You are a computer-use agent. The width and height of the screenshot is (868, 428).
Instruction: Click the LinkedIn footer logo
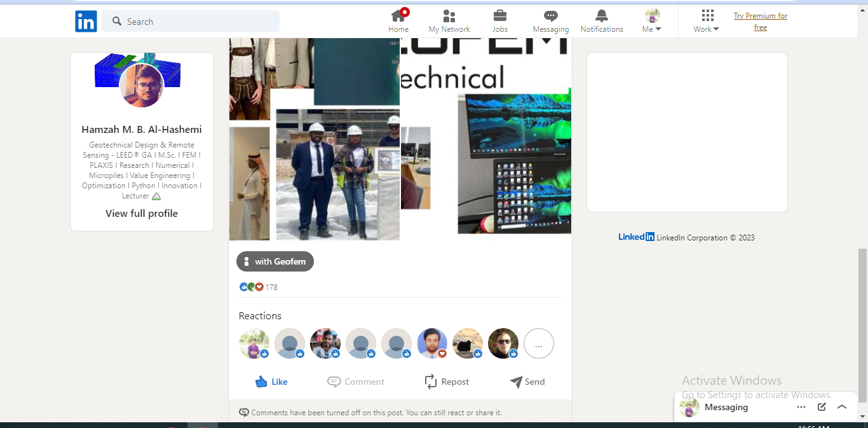coord(636,237)
